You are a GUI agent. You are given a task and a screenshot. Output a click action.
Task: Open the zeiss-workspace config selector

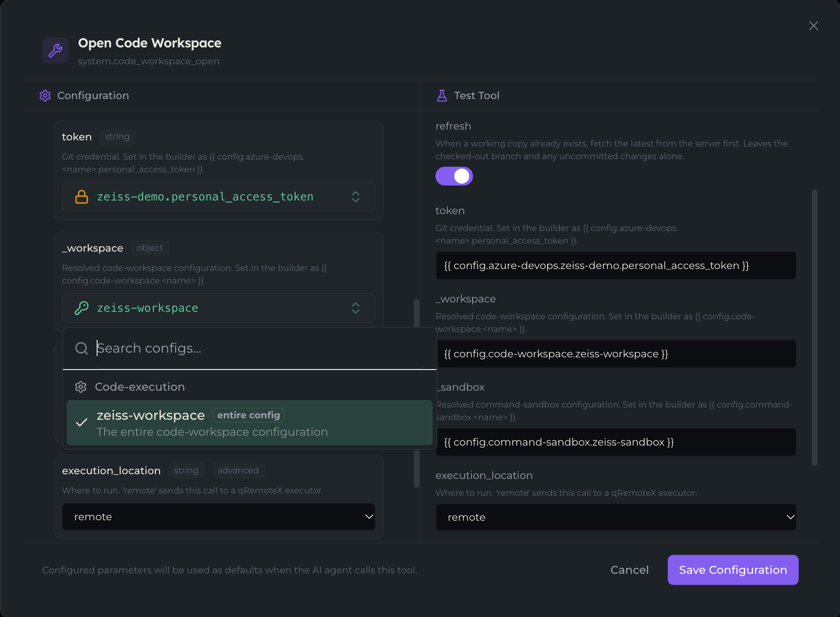click(219, 308)
